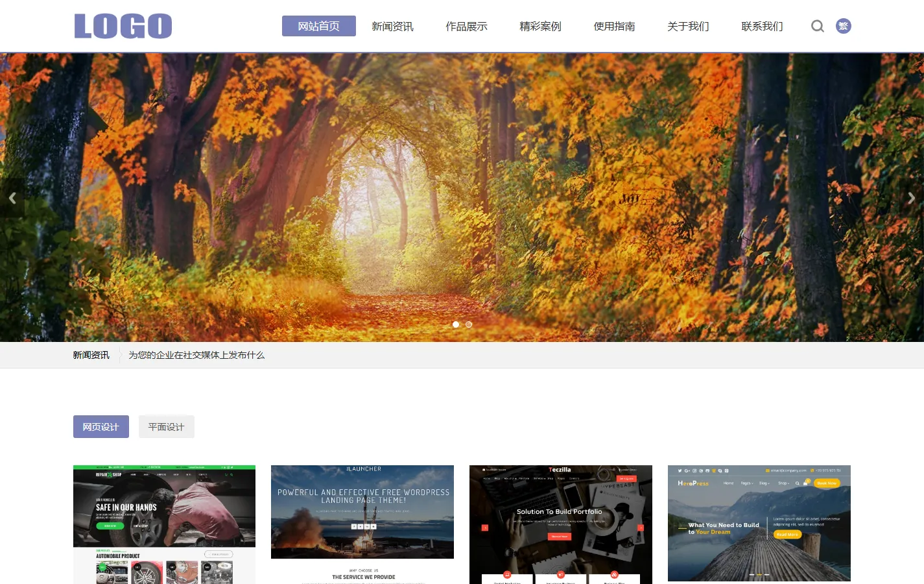This screenshot has width=924, height=584.
Task: Click the 新闻资讯 label in news ticker
Action: click(x=91, y=355)
